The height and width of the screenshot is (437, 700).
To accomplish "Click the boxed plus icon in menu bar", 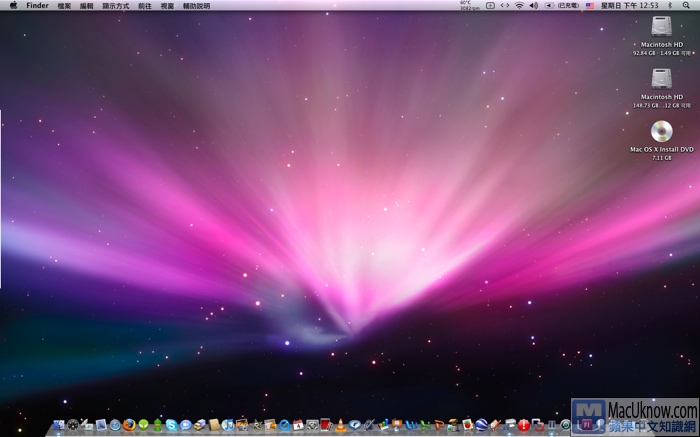I will click(490, 5).
